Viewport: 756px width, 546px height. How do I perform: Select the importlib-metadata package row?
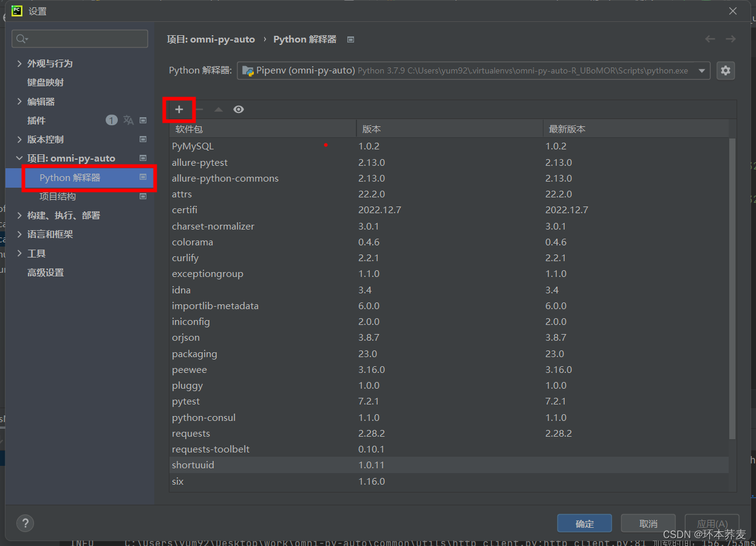(449, 305)
